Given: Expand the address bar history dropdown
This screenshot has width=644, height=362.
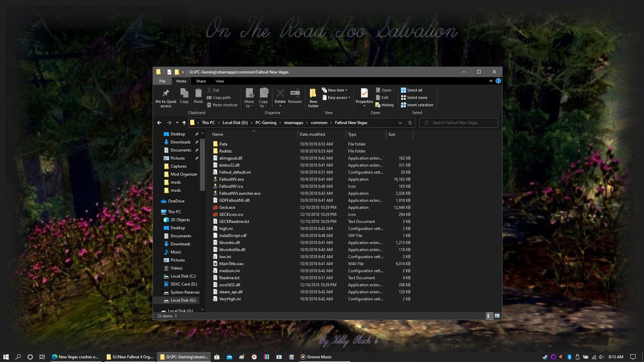Looking at the screenshot, I should click(x=400, y=123).
